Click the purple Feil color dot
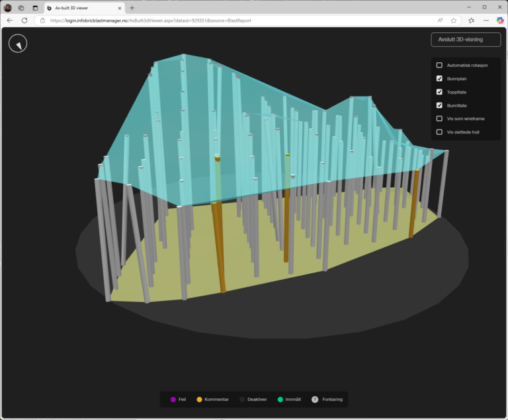The height and width of the screenshot is (420, 508). [173, 399]
